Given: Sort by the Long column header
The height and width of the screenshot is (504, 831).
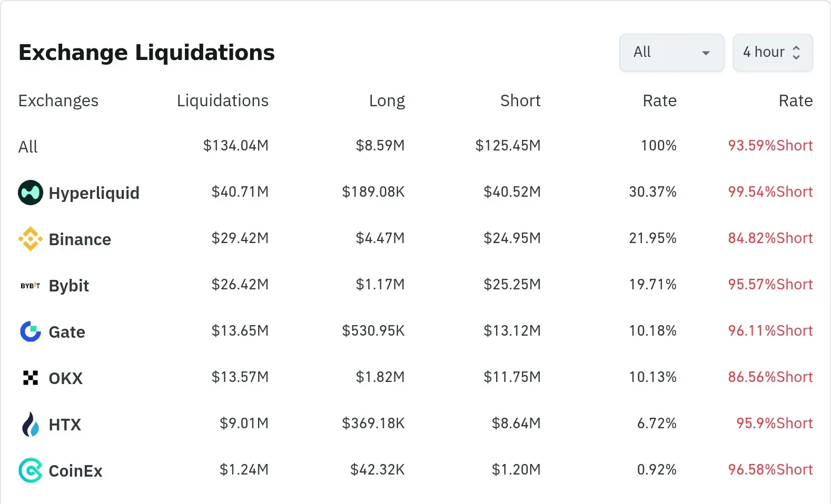Looking at the screenshot, I should coord(387,100).
